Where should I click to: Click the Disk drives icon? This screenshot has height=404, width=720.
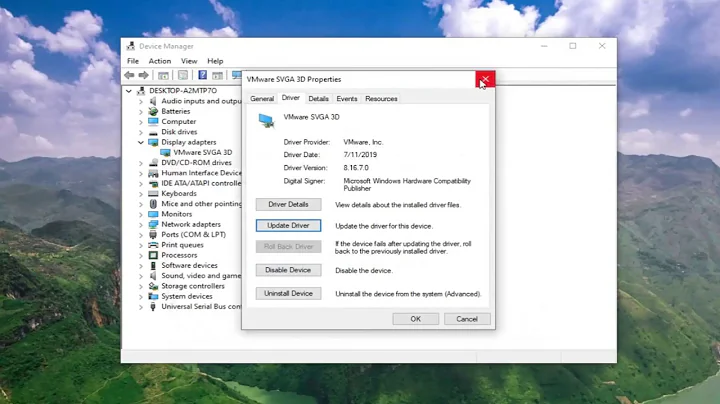[153, 132]
